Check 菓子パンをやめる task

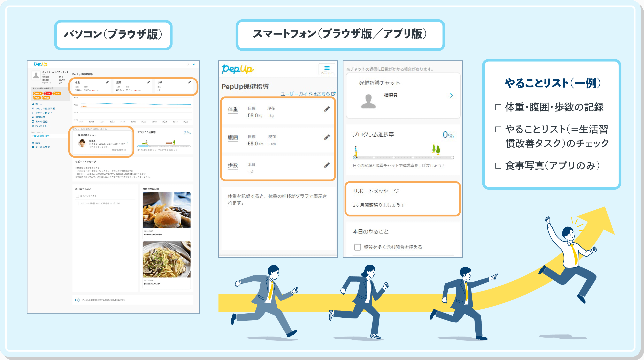click(x=77, y=196)
